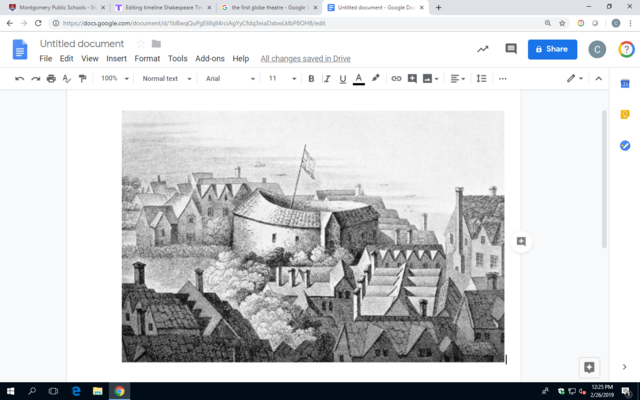Viewport: 640px width, 400px height.
Task: Open the activity dashboard trend icon
Action: pyautogui.click(x=483, y=49)
